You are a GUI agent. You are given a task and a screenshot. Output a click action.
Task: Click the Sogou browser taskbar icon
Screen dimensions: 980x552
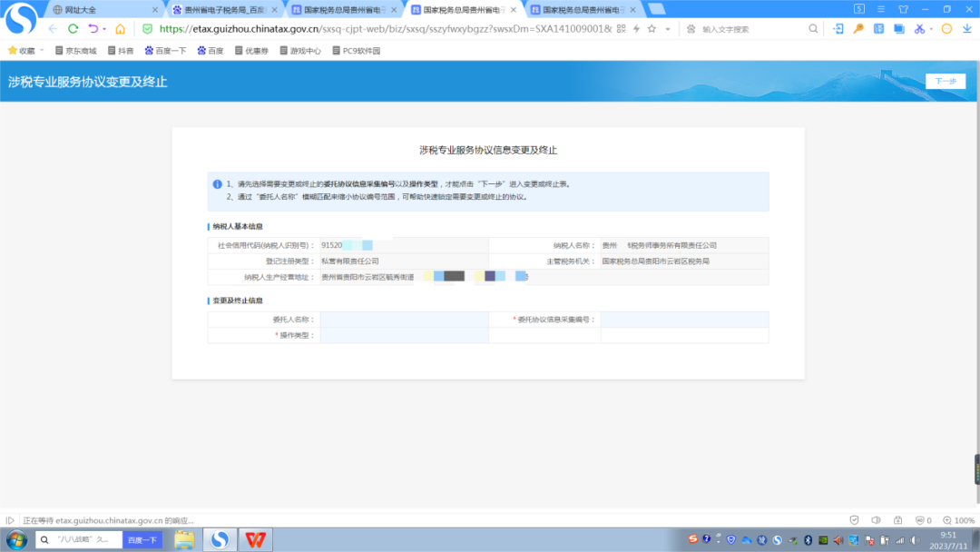tap(220, 539)
